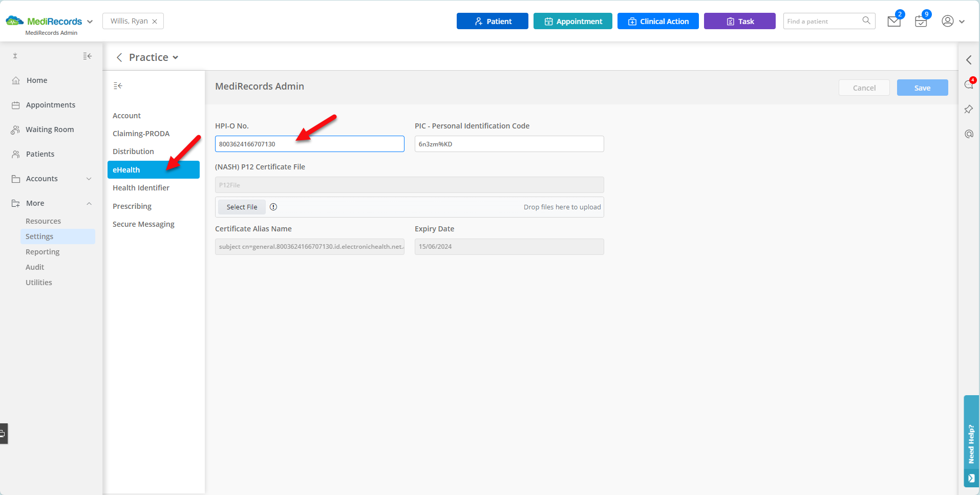980x495 pixels.
Task: Click the PIC Personal Identification Code field
Action: tap(509, 144)
